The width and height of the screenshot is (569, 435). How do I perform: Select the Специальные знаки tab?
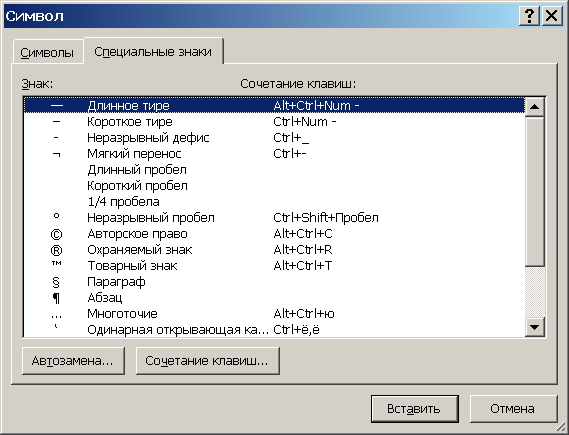click(x=153, y=52)
